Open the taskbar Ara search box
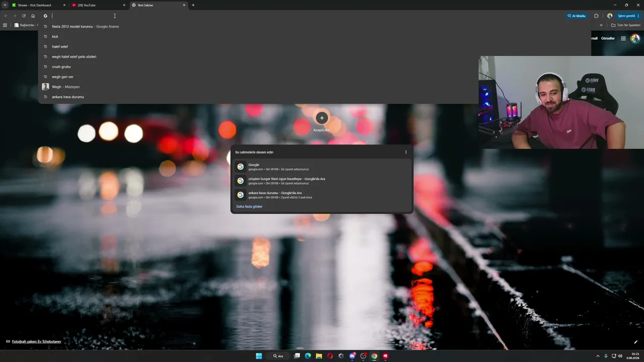This screenshot has height=362, width=644. (278, 356)
